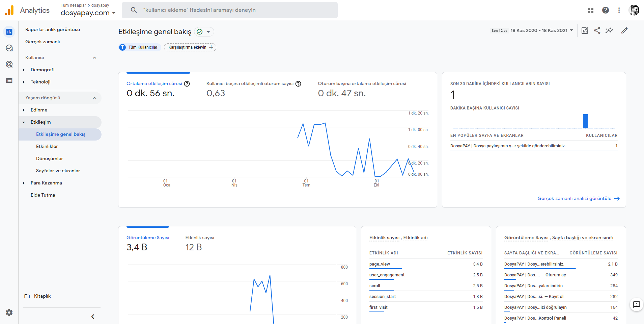Click the DosyaPAY Kontrol Paneli page row
The image size is (644, 324).
(x=561, y=318)
